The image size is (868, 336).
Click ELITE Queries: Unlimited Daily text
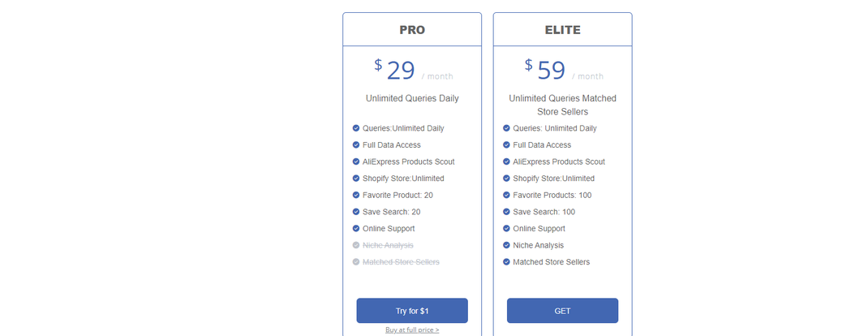point(555,128)
